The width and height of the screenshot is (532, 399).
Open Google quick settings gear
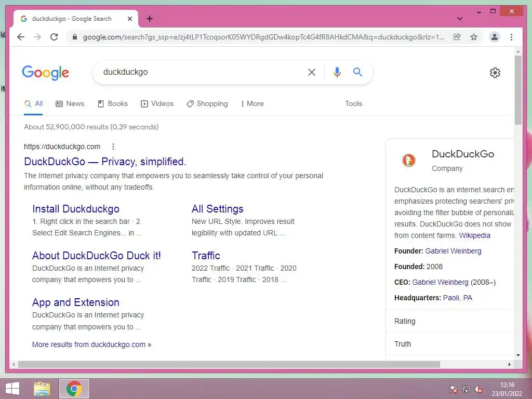click(x=495, y=73)
